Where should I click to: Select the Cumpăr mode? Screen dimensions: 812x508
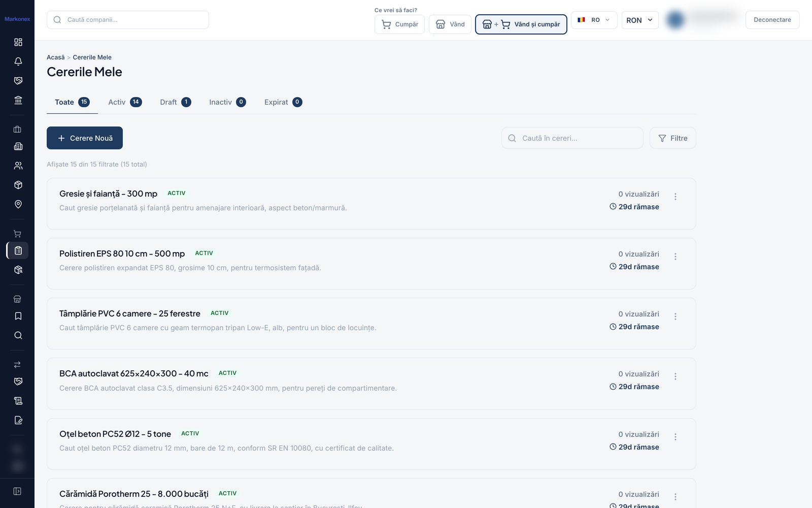(400, 24)
